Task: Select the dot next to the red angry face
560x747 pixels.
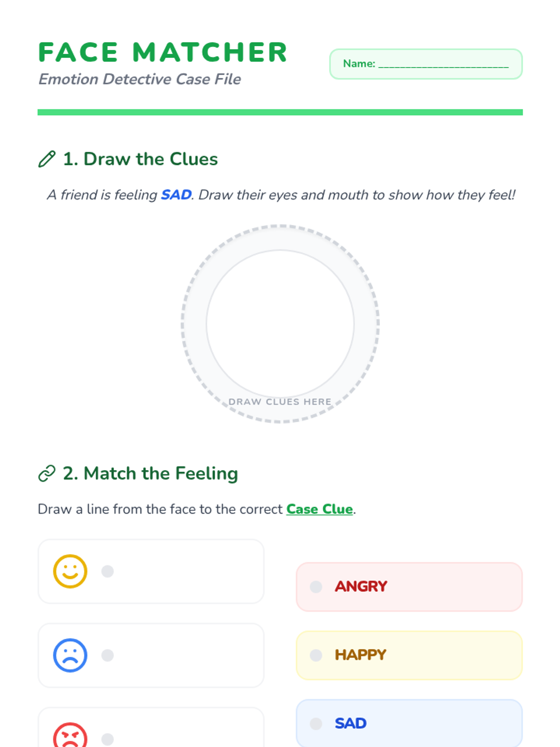Action: [x=108, y=739]
